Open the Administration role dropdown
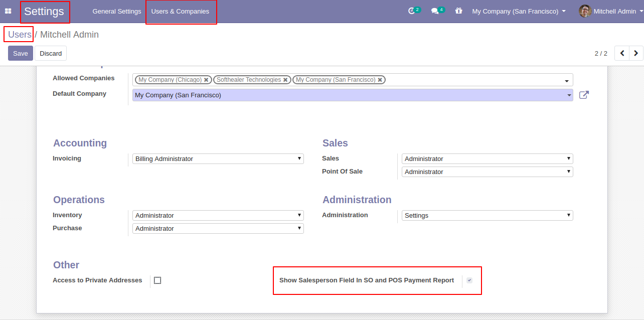 488,215
